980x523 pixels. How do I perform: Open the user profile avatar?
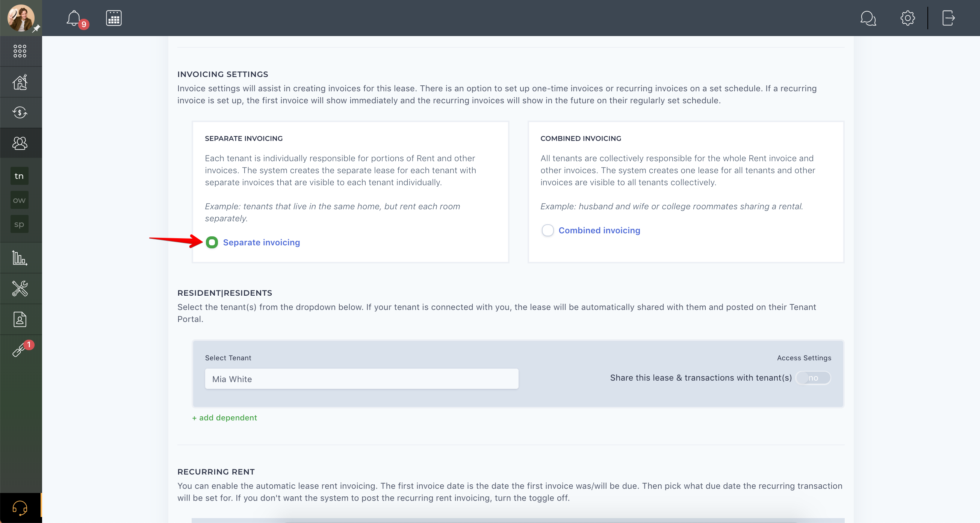tap(21, 18)
